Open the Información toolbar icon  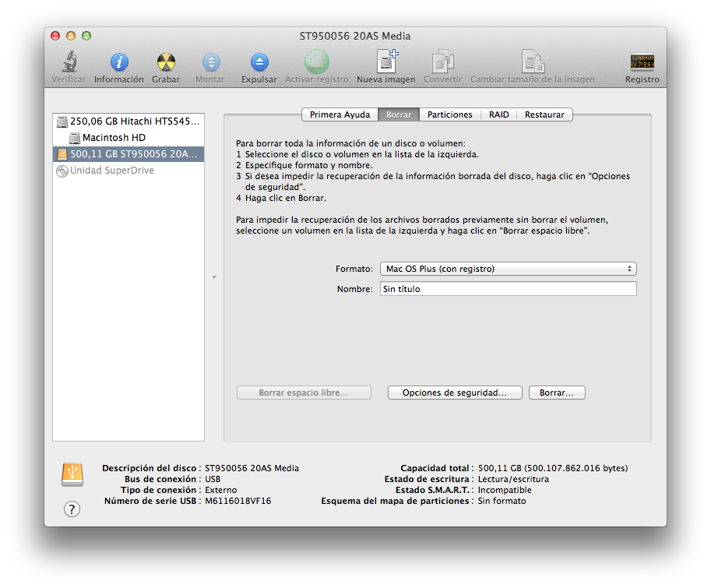[119, 62]
